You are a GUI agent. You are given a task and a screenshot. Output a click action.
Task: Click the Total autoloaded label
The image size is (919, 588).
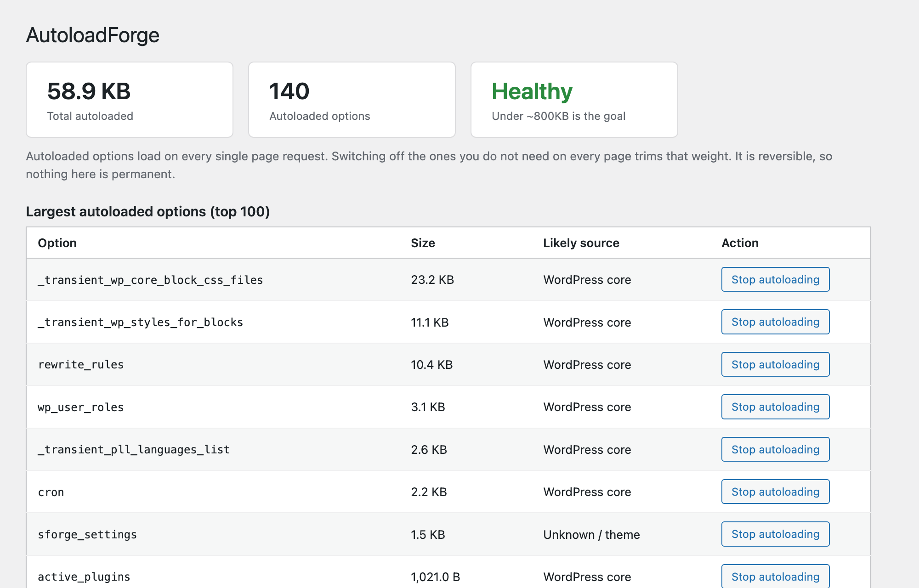(x=90, y=116)
